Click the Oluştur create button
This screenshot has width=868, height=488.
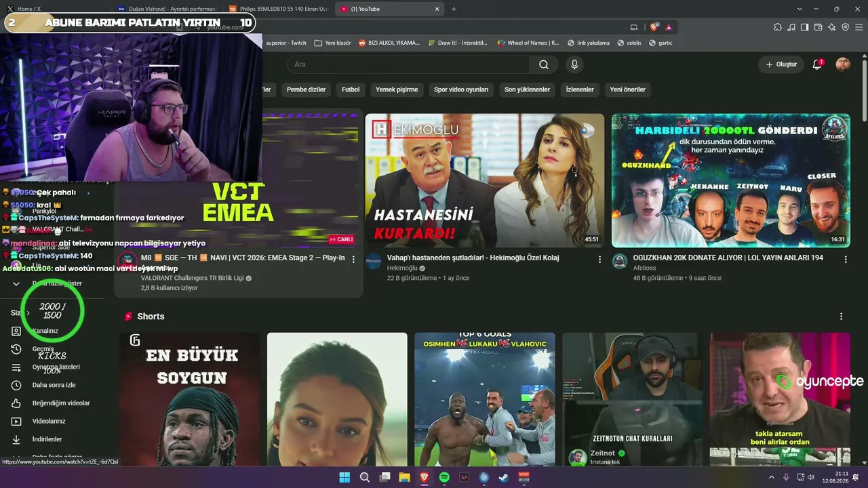781,64
